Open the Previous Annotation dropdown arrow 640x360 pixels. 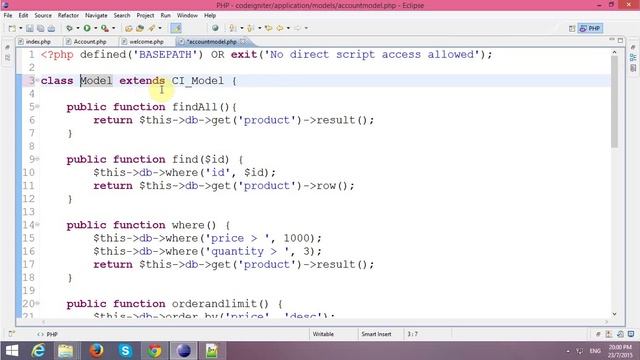point(259,28)
